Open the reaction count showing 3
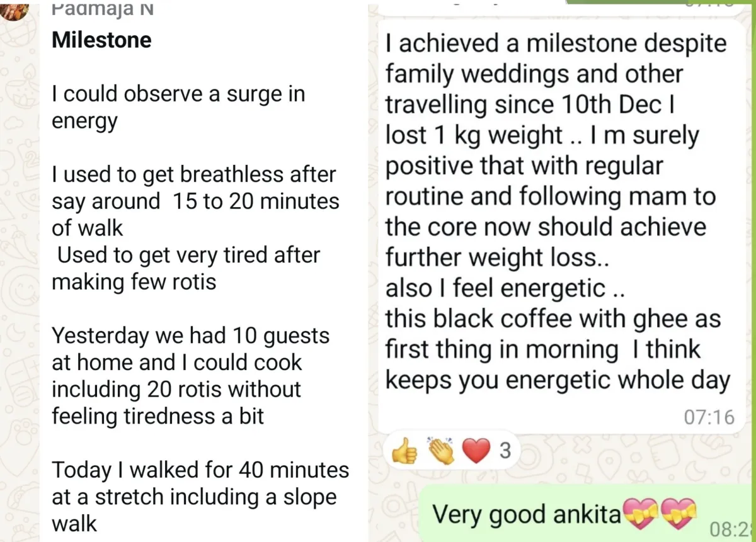Screen dimensions: 756x542 tap(505, 451)
